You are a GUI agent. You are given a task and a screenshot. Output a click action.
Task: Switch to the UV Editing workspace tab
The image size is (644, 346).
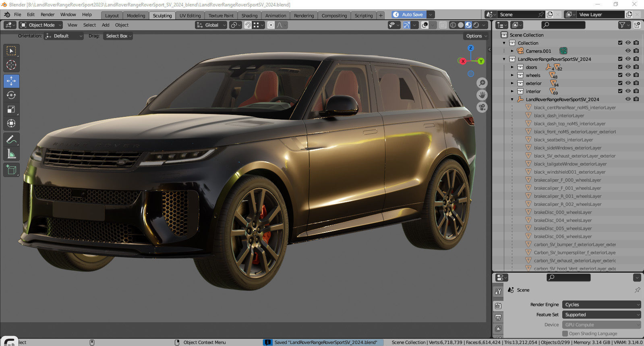pyautogui.click(x=190, y=16)
